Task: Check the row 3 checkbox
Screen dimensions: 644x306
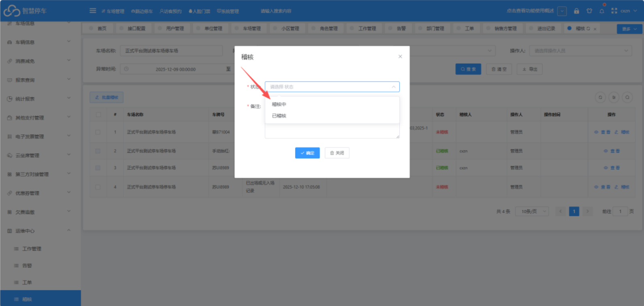Action: [98, 168]
